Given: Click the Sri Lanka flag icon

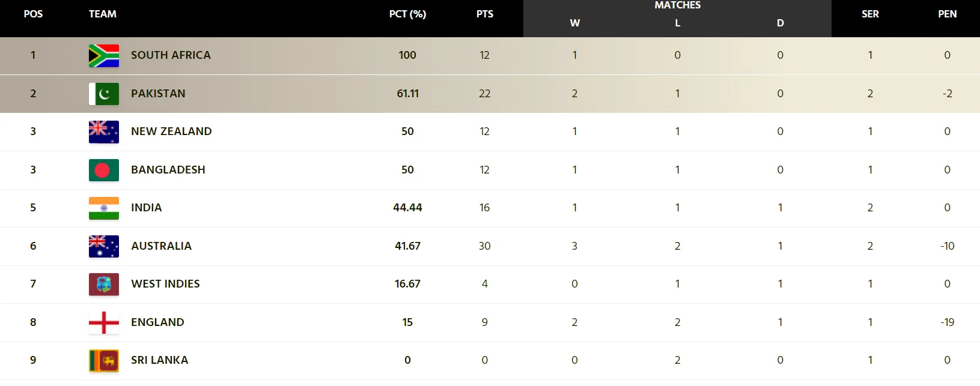Looking at the screenshot, I should click(103, 360).
